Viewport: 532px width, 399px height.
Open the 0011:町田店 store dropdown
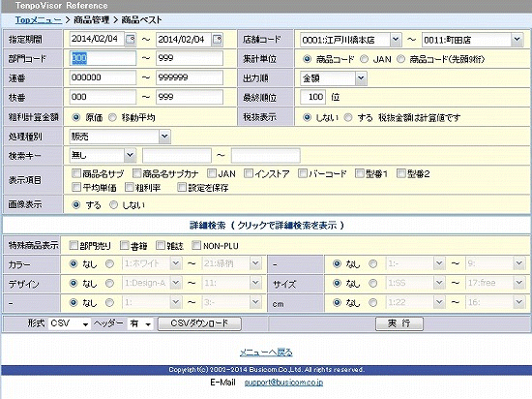(x=472, y=40)
